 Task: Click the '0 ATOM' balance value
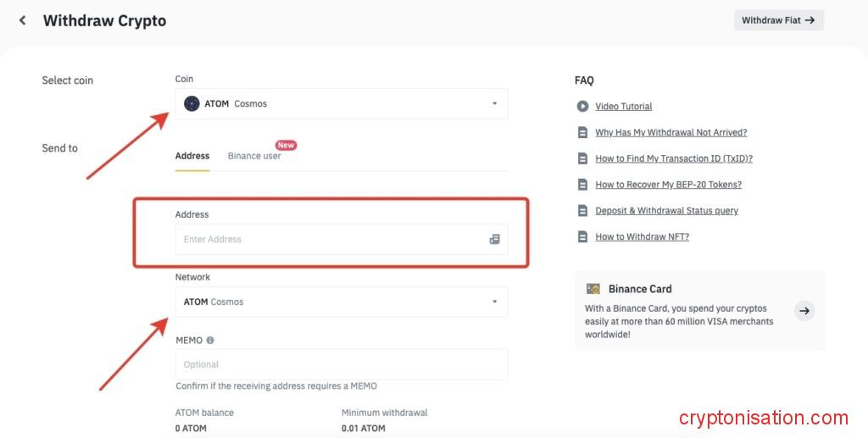191,428
